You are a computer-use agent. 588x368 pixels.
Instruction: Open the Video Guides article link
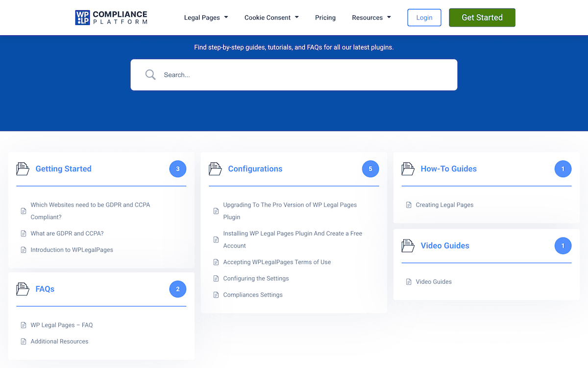pos(434,282)
